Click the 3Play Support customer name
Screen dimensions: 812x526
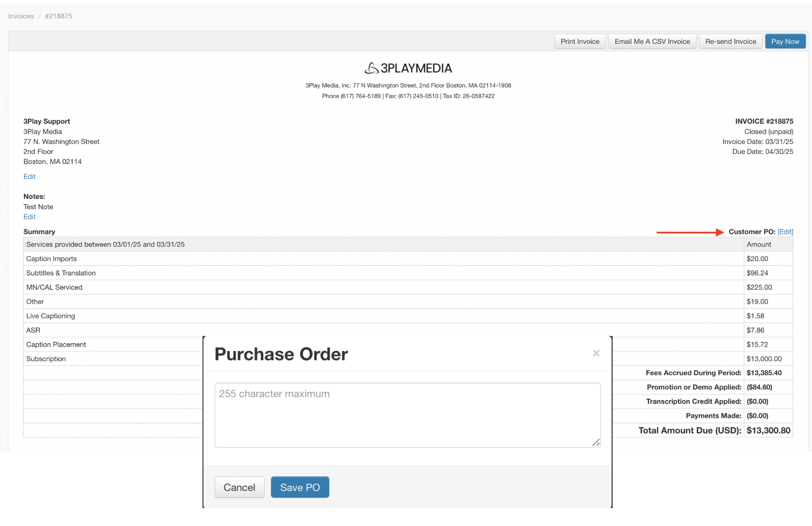coord(47,121)
